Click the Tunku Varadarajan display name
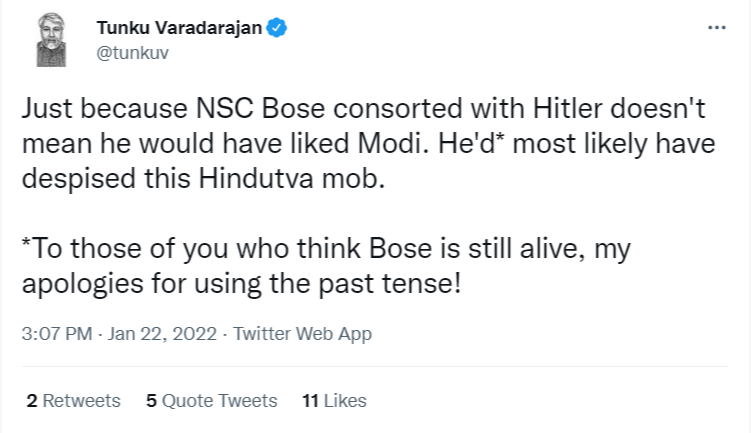Viewport: 751px width, 433px height. point(179,28)
